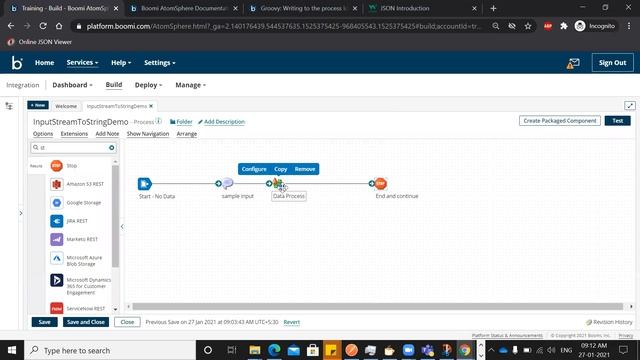Pick the ServiceNow REST connector

pyautogui.click(x=57, y=308)
